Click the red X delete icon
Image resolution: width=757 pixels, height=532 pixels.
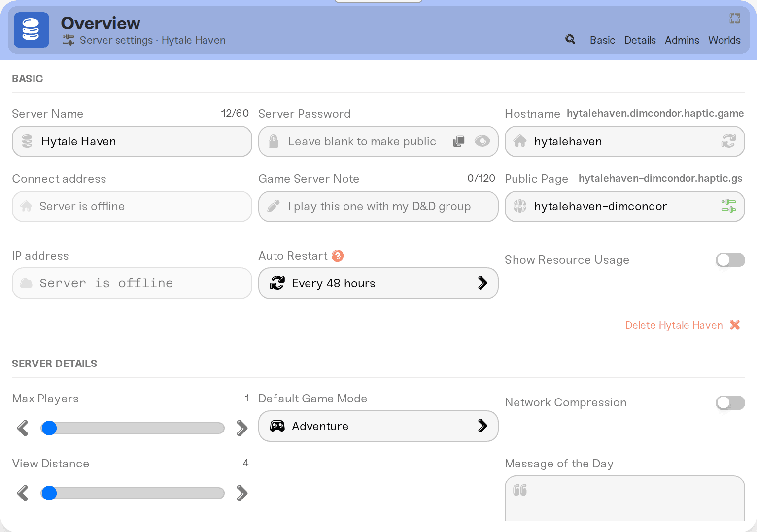click(735, 325)
